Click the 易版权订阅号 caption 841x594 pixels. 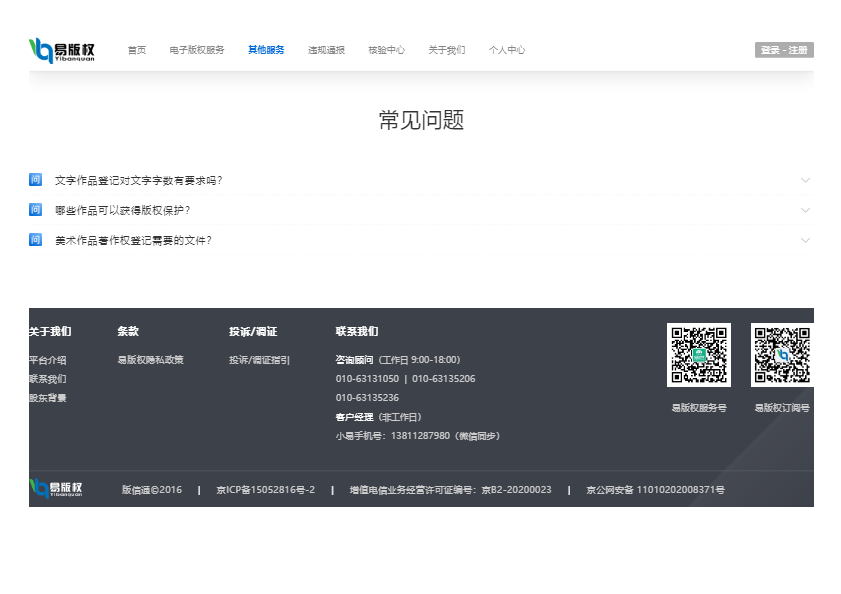coord(782,408)
